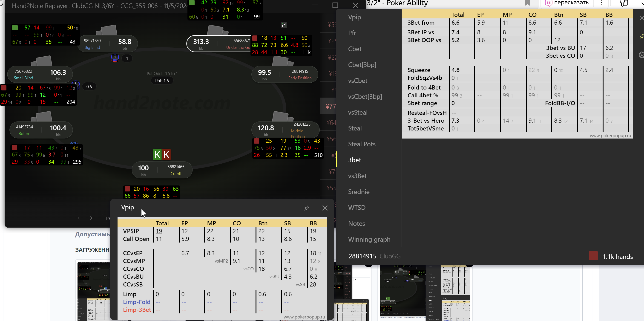Image resolution: width=644 pixels, height=321 pixels.
Task: Open the Notes section
Action: point(356,224)
